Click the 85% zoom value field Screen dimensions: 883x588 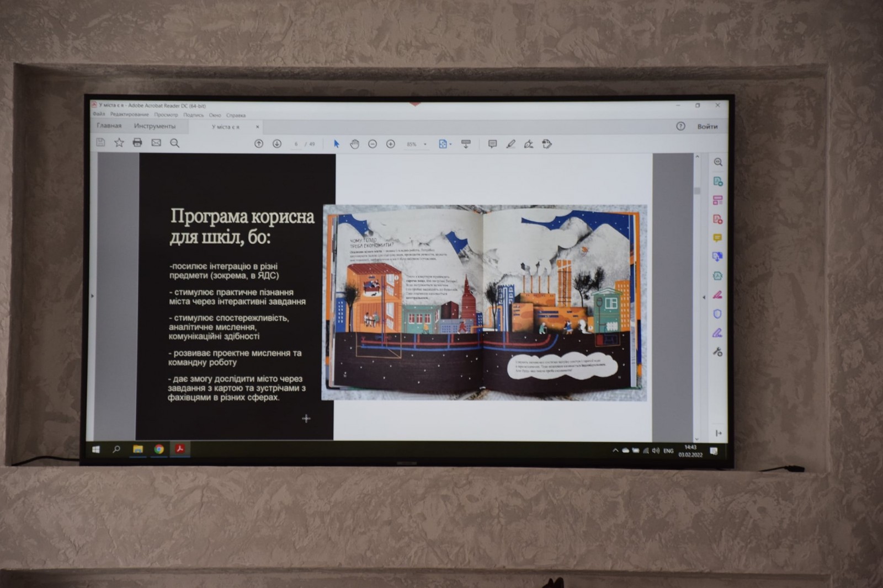pyautogui.click(x=412, y=145)
